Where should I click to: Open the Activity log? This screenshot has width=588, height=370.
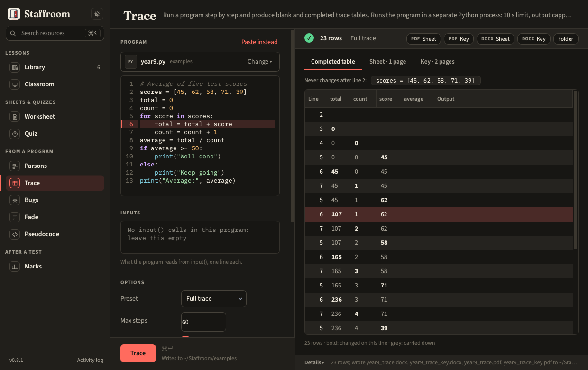pos(90,360)
